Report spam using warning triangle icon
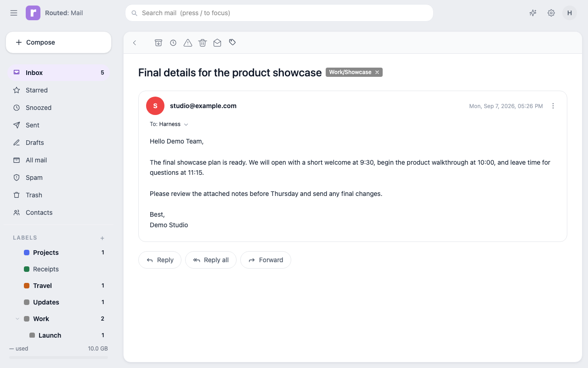Viewport: 588px width, 368px height. tap(188, 43)
